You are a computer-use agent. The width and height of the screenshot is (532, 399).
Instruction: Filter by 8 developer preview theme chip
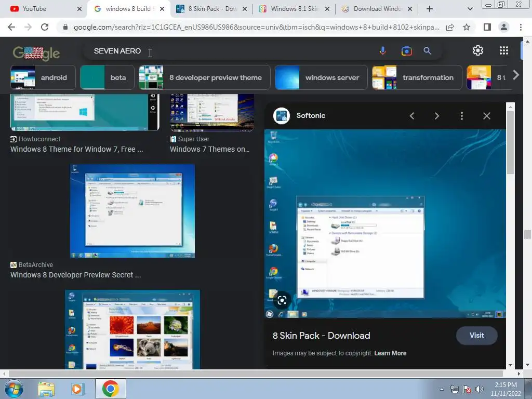point(205,77)
